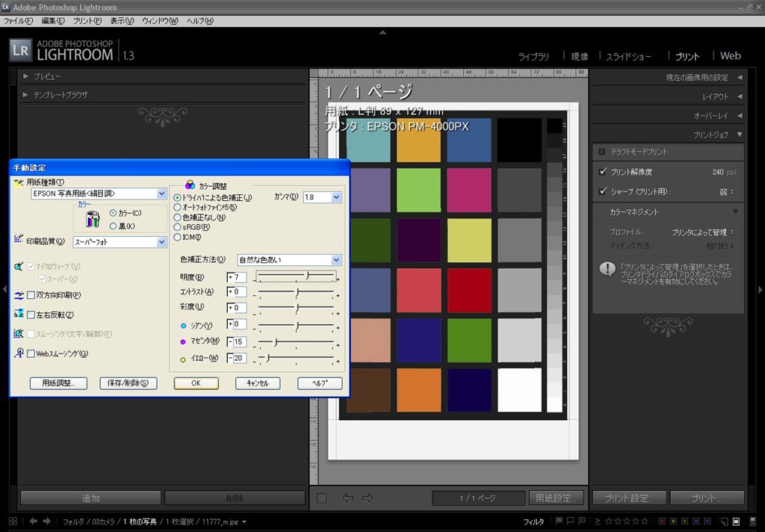Click the info warning icon in Color Management
765x532 pixels.
607,269
